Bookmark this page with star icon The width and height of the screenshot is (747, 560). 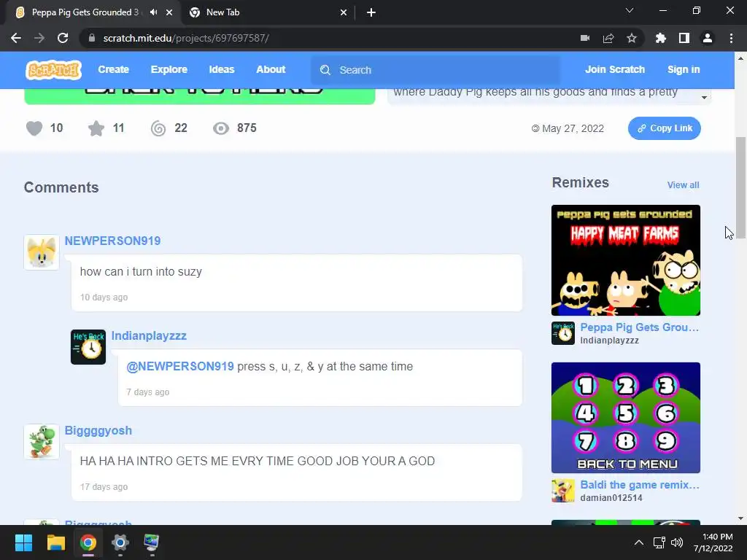(632, 38)
